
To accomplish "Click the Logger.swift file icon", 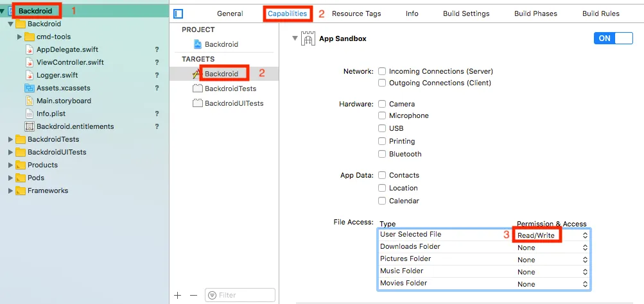I will pyautogui.click(x=30, y=75).
